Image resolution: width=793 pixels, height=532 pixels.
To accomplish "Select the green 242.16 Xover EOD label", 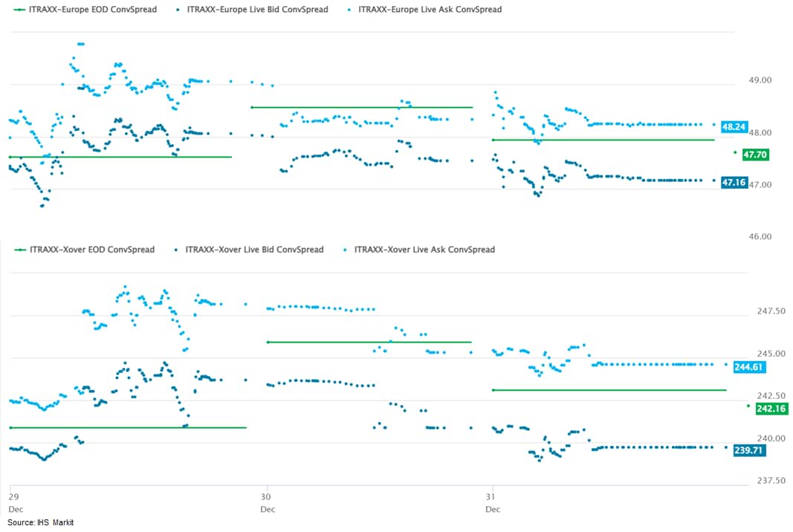I will click(770, 409).
